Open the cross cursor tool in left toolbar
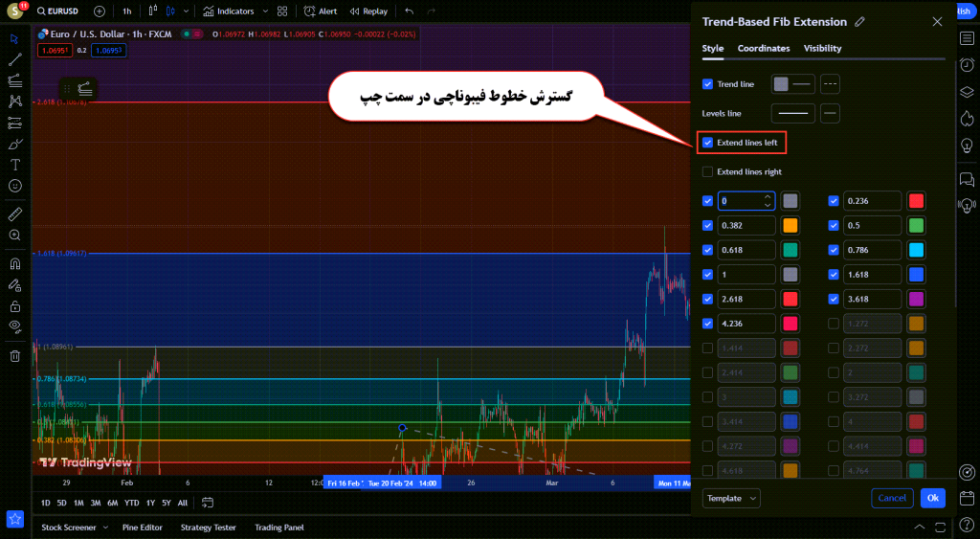980x539 pixels. pyautogui.click(x=15, y=38)
